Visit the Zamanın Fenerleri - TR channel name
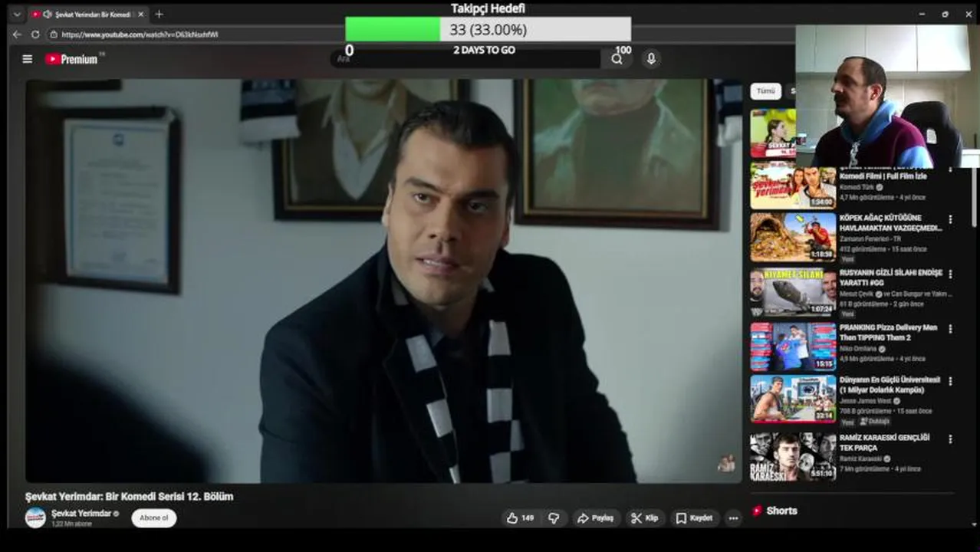This screenshot has height=552, width=980. click(x=870, y=239)
